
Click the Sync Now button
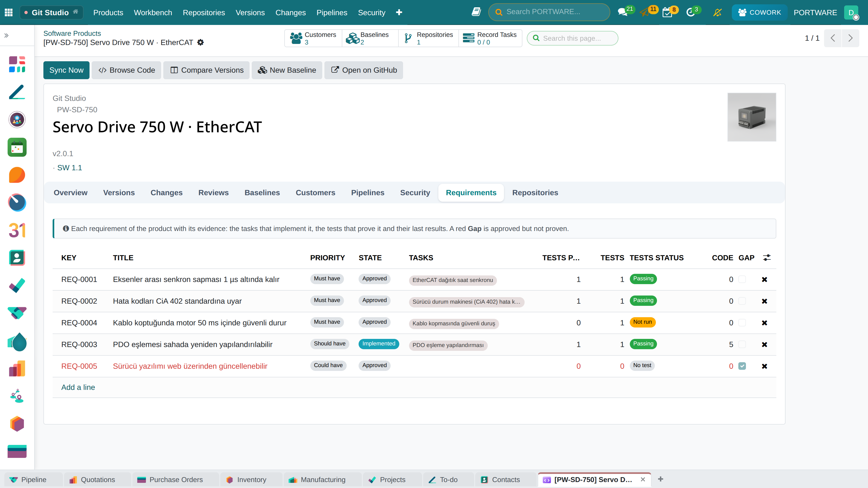[66, 70]
